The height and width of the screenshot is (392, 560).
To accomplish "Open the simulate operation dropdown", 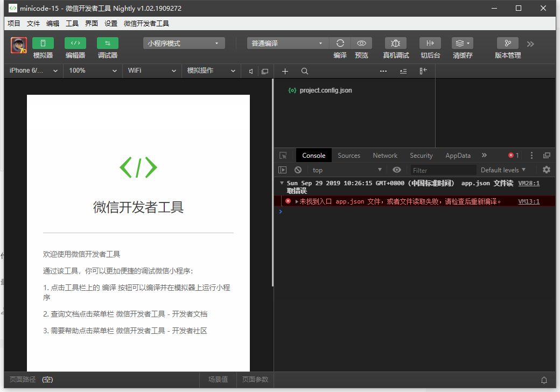I will coord(212,71).
